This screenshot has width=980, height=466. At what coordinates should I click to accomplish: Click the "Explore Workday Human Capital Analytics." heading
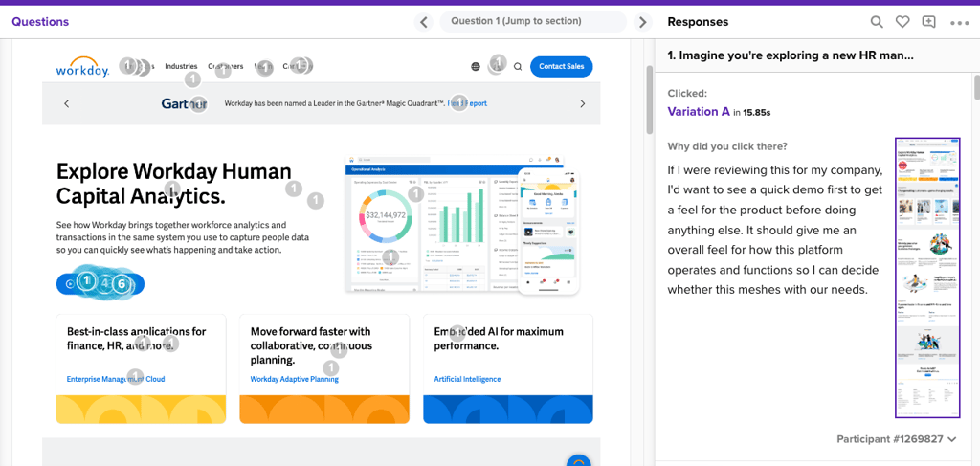pyautogui.click(x=174, y=184)
